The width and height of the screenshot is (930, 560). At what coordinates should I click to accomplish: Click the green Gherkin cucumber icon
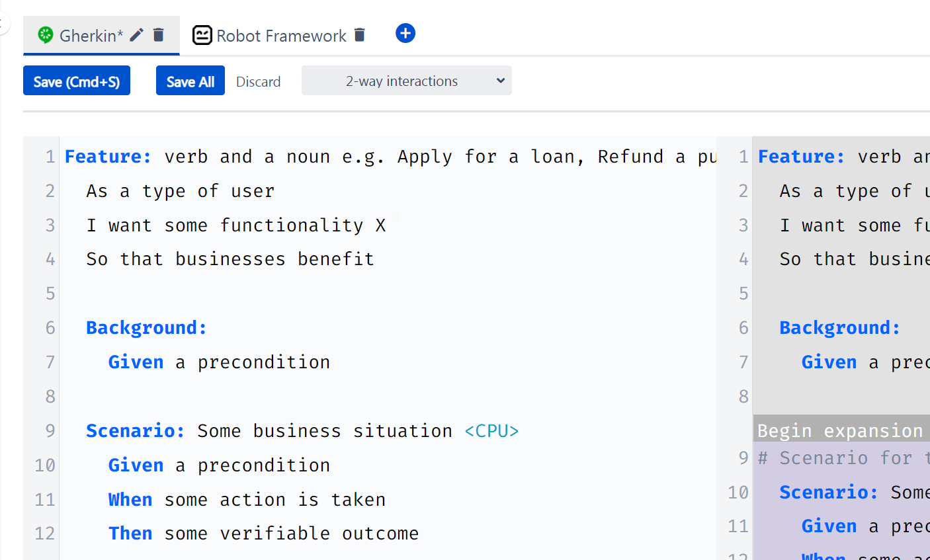(x=45, y=35)
